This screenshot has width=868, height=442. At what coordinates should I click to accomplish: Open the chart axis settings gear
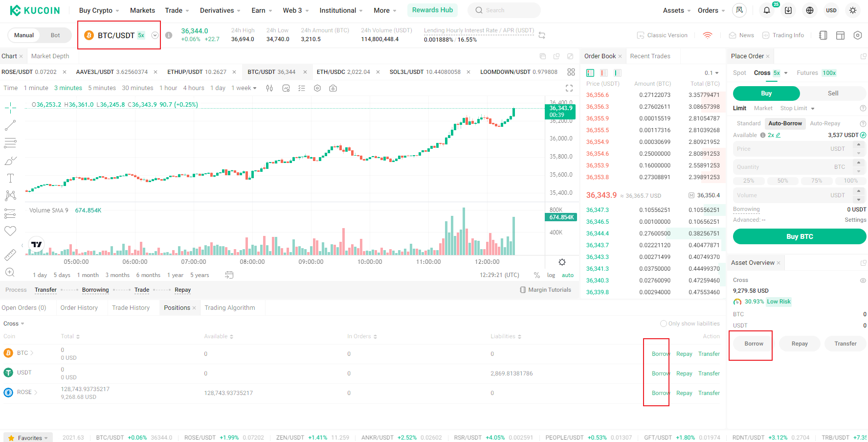pyautogui.click(x=562, y=262)
